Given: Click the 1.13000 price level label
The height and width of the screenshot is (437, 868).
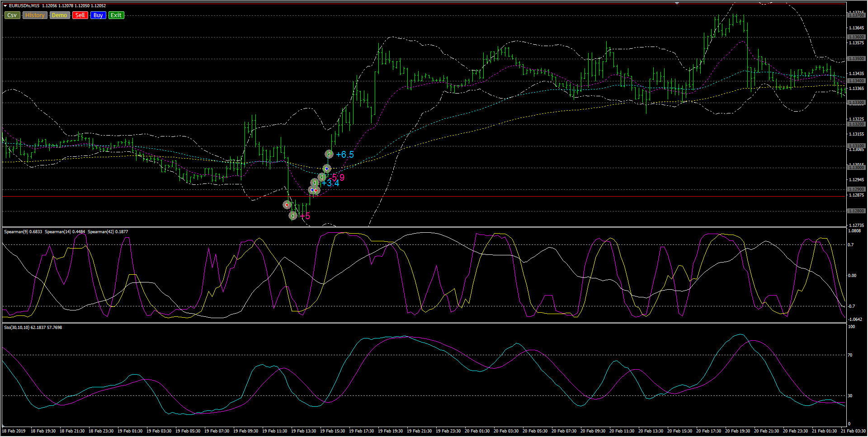Looking at the screenshot, I should pos(856,168).
